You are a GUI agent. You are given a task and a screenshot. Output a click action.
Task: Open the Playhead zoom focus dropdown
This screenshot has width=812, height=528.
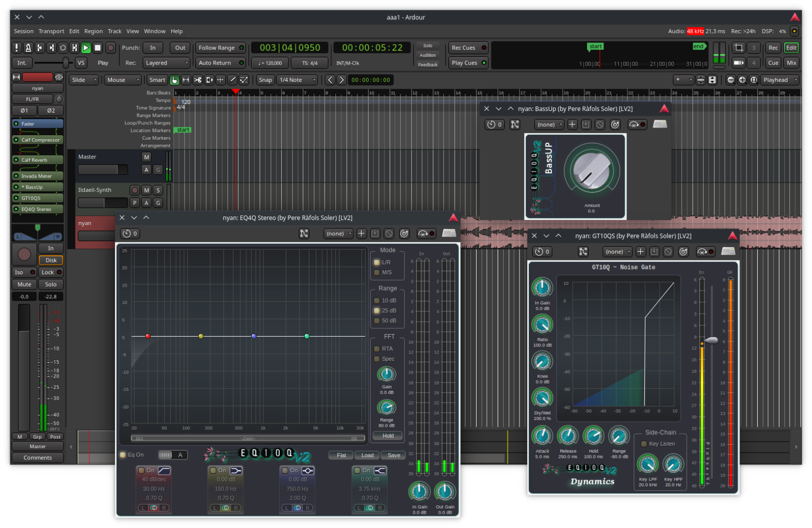pyautogui.click(x=780, y=80)
